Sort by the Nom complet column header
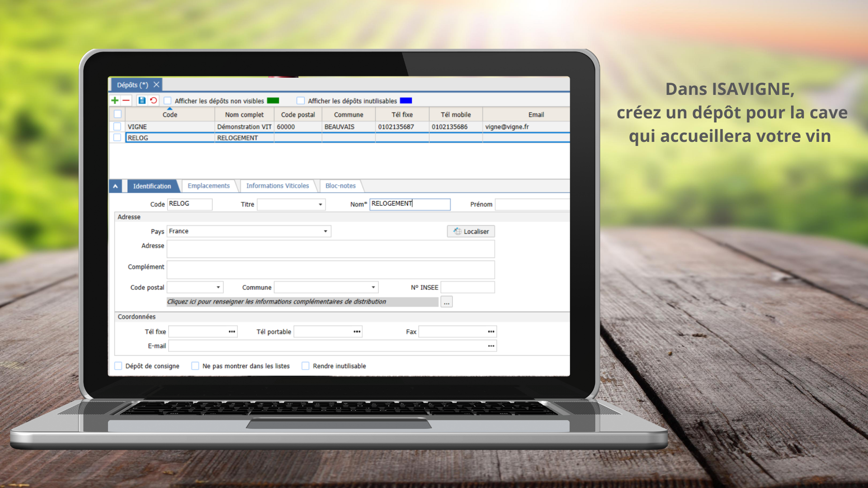The width and height of the screenshot is (868, 488). pyautogui.click(x=245, y=115)
